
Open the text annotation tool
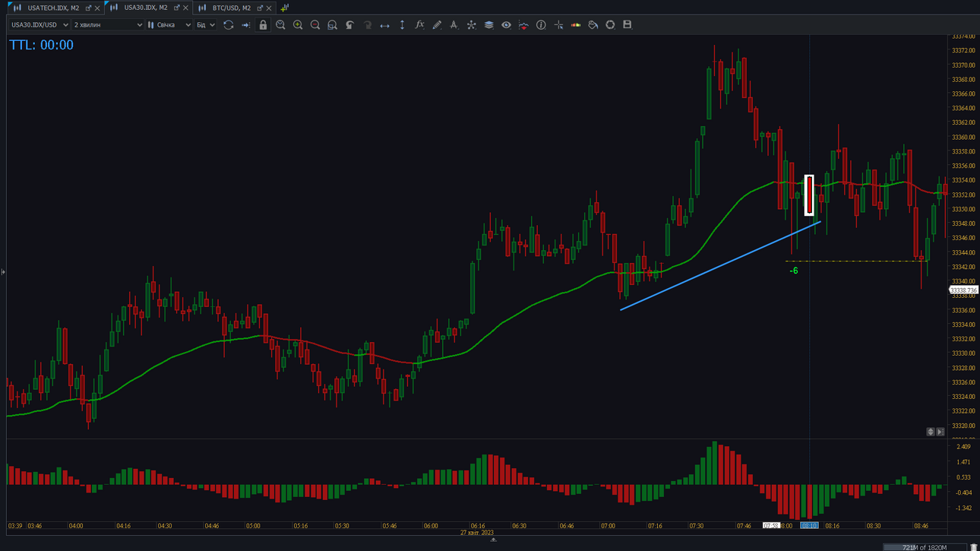pos(454,25)
